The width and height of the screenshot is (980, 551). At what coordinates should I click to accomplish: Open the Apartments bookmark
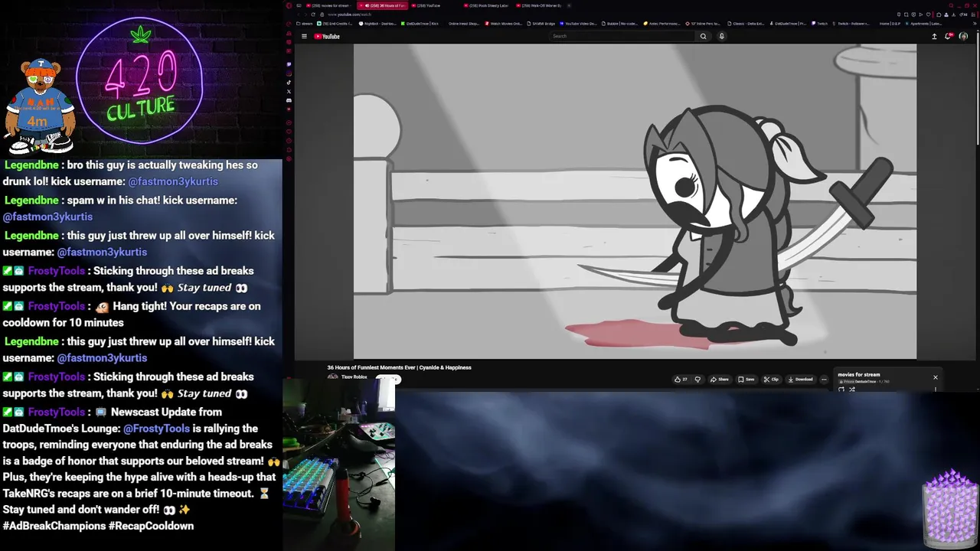click(923, 24)
